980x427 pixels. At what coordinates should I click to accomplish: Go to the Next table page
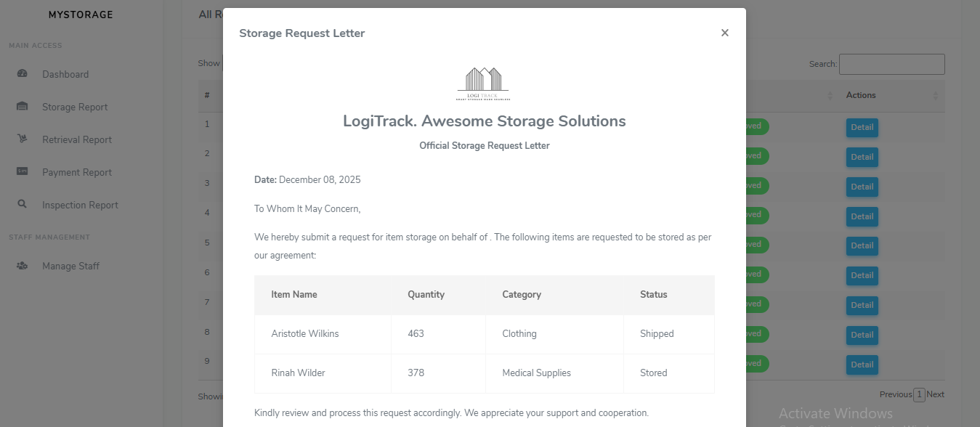pos(936,394)
